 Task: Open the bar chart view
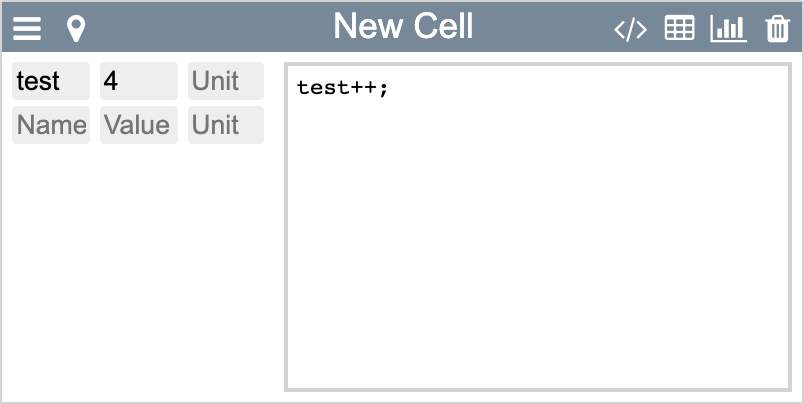(x=728, y=29)
